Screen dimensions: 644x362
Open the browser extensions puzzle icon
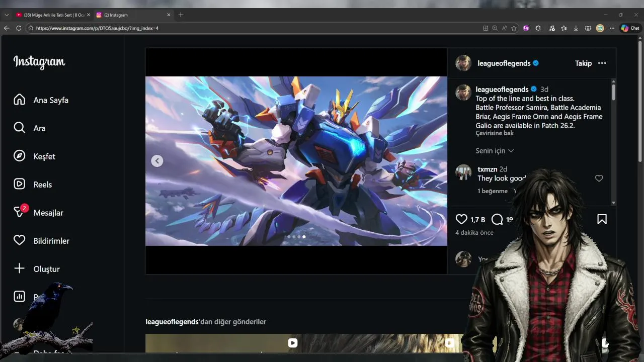coord(538,28)
